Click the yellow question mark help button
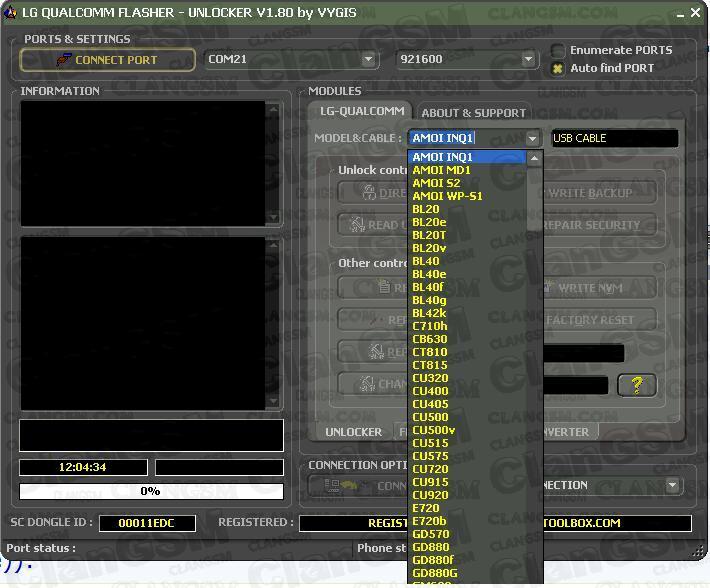Screen dimensions: 710x588 637,385
